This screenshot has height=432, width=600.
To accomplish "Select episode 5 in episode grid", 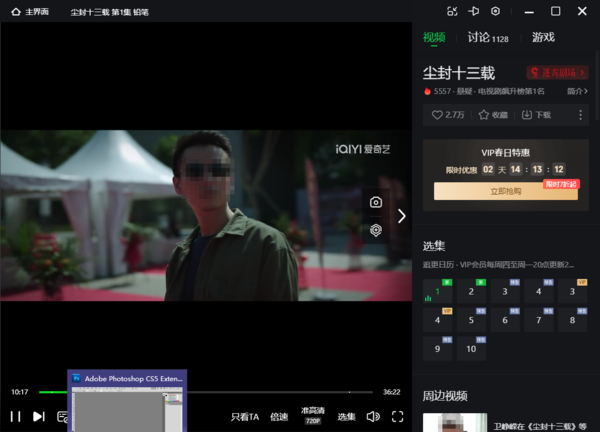I will tap(471, 320).
